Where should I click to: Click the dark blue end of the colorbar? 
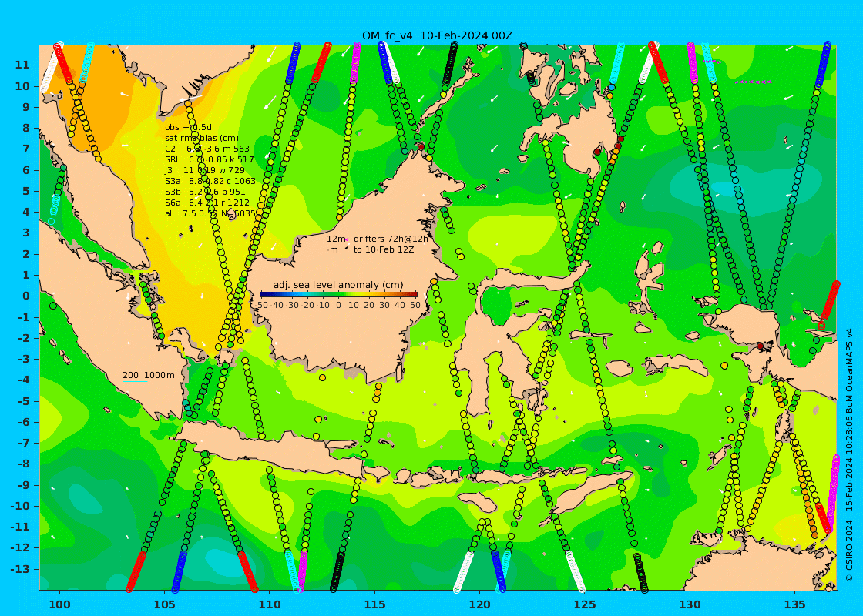coord(264,294)
